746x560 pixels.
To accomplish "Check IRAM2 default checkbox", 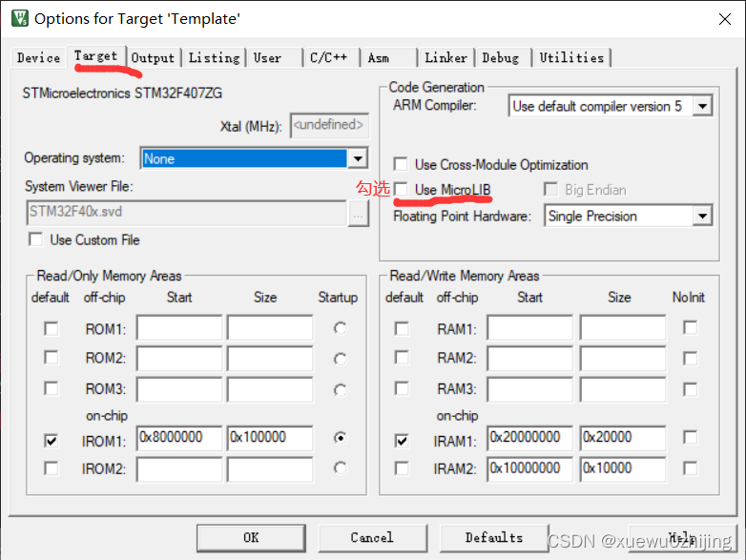I will tap(402, 468).
